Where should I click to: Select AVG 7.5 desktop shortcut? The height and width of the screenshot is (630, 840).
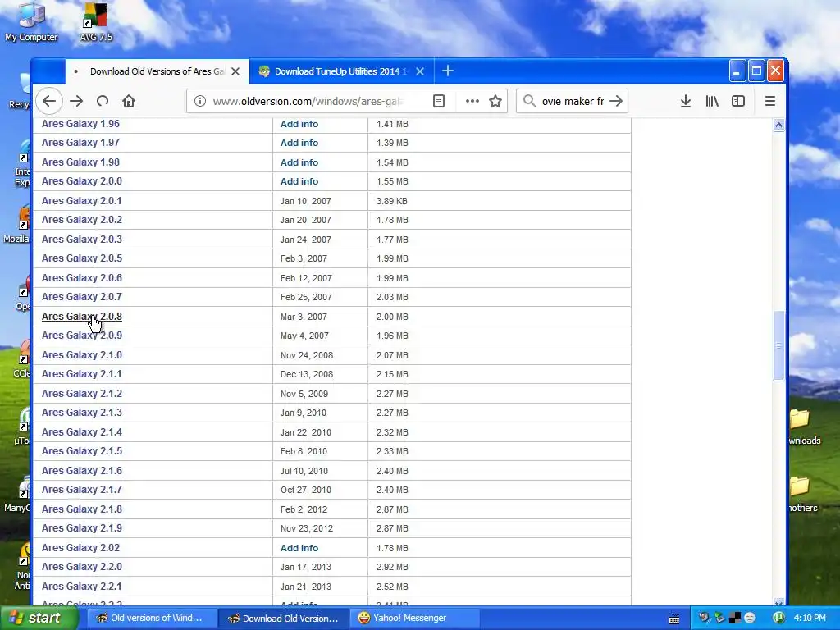(96, 22)
